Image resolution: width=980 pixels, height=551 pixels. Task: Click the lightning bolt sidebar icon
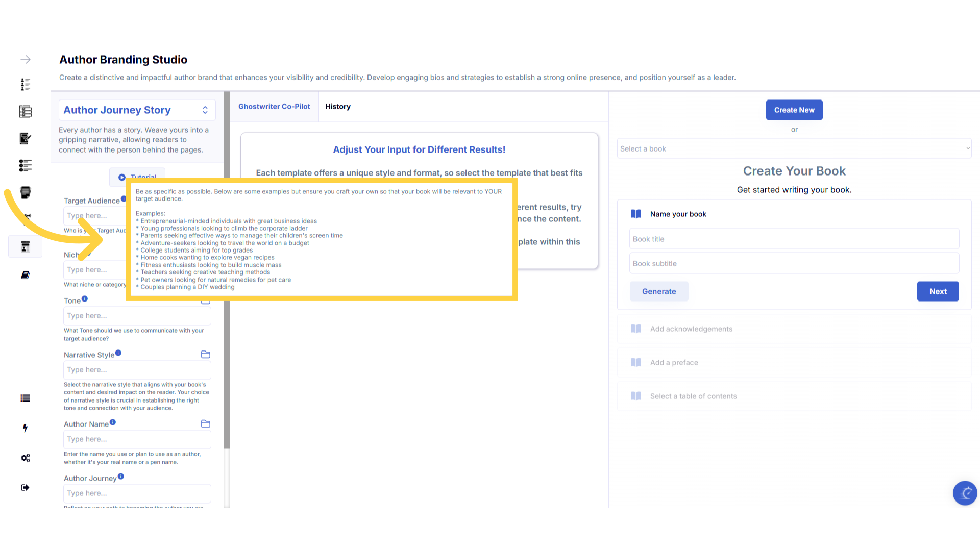pyautogui.click(x=25, y=428)
